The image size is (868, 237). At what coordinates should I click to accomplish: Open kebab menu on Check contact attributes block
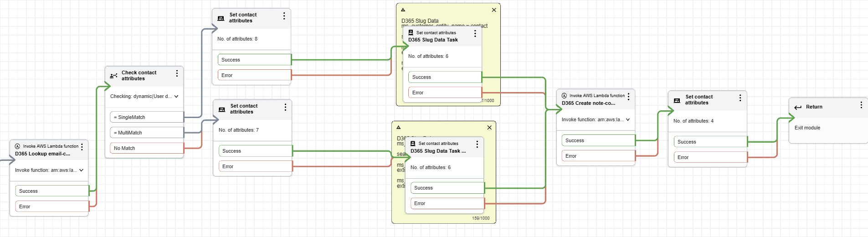[x=177, y=73]
